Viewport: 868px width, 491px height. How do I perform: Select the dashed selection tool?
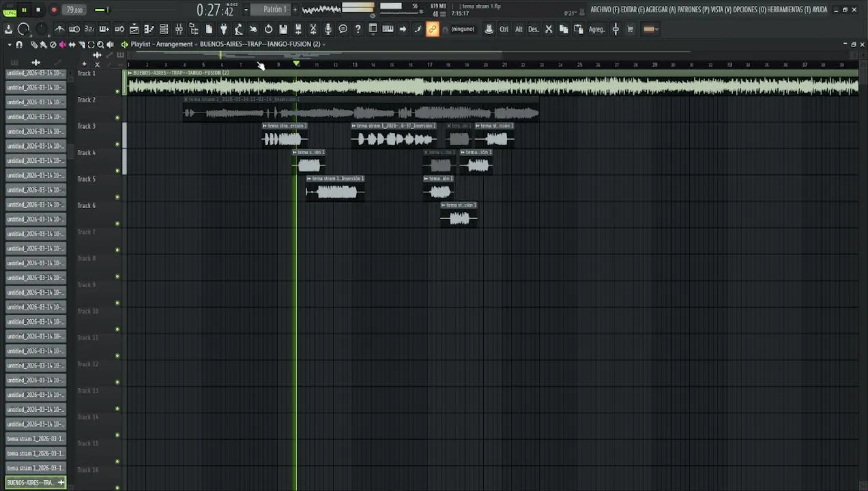tap(91, 44)
